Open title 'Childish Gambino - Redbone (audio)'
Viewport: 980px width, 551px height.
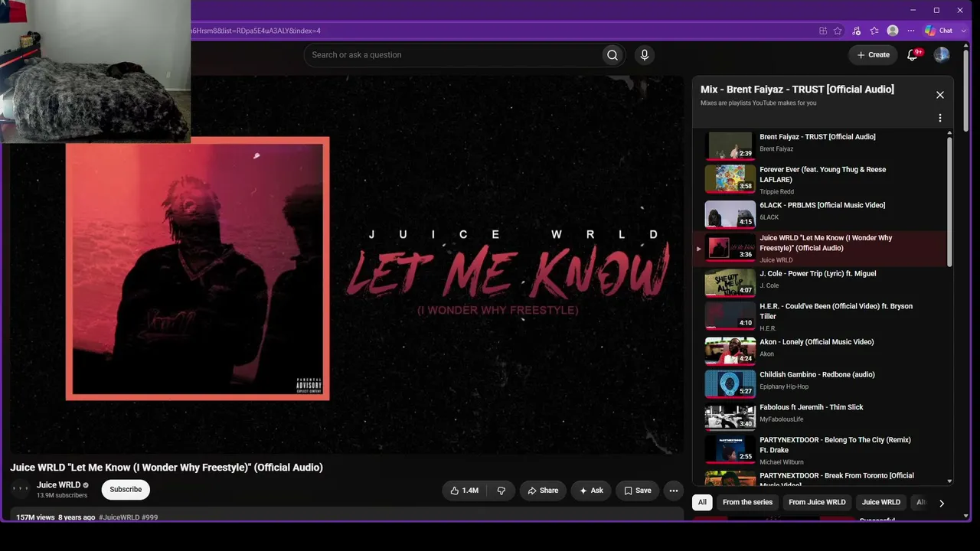coord(817,375)
